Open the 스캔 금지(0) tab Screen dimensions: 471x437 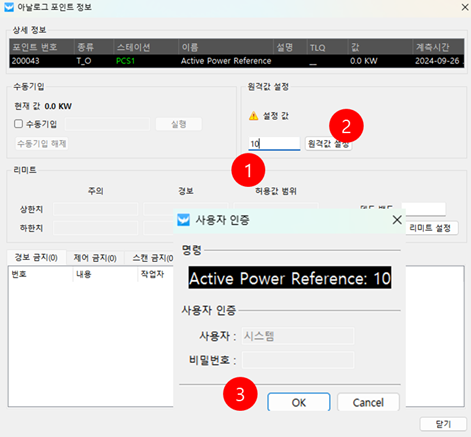point(153,258)
